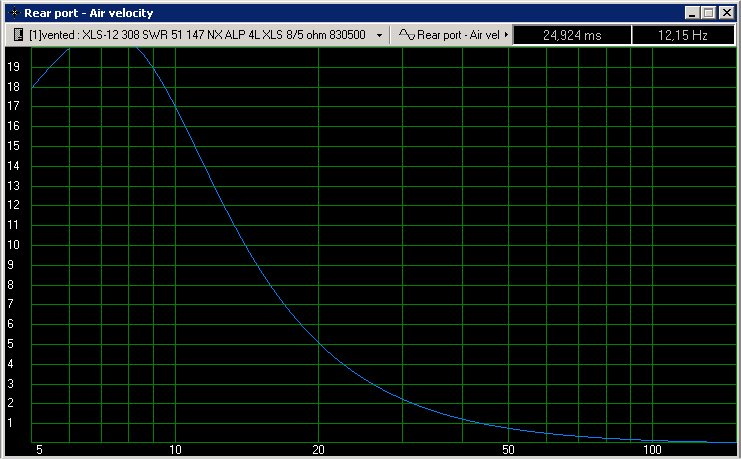Click the Y-axis label 4
The height and width of the screenshot is (459, 741).
click(10, 364)
